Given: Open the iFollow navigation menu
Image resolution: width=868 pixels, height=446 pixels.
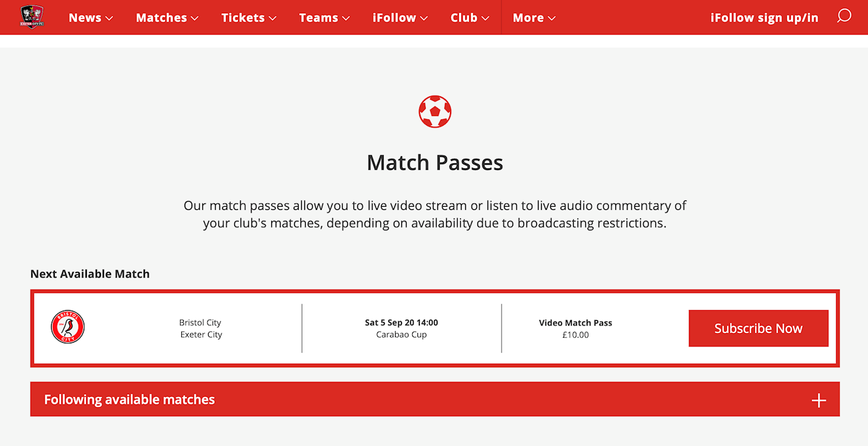Looking at the screenshot, I should [400, 18].
